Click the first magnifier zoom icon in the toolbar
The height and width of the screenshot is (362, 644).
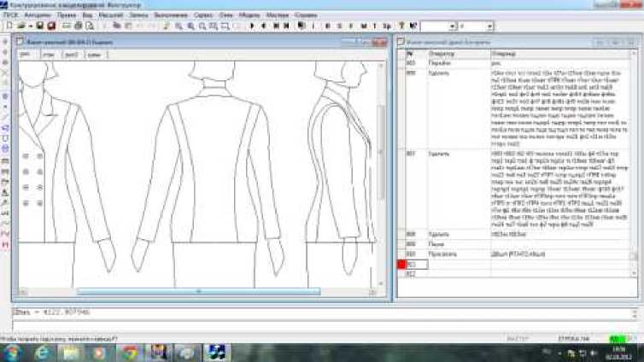(179, 26)
